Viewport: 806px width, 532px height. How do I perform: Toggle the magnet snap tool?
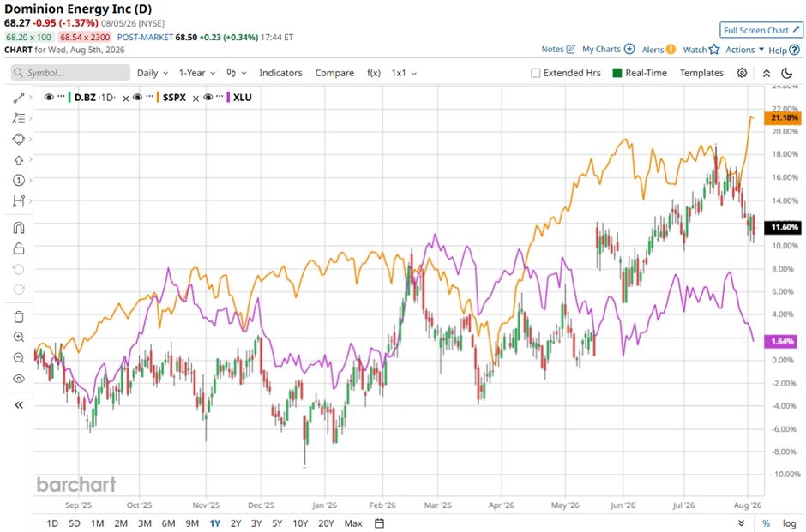point(19,228)
